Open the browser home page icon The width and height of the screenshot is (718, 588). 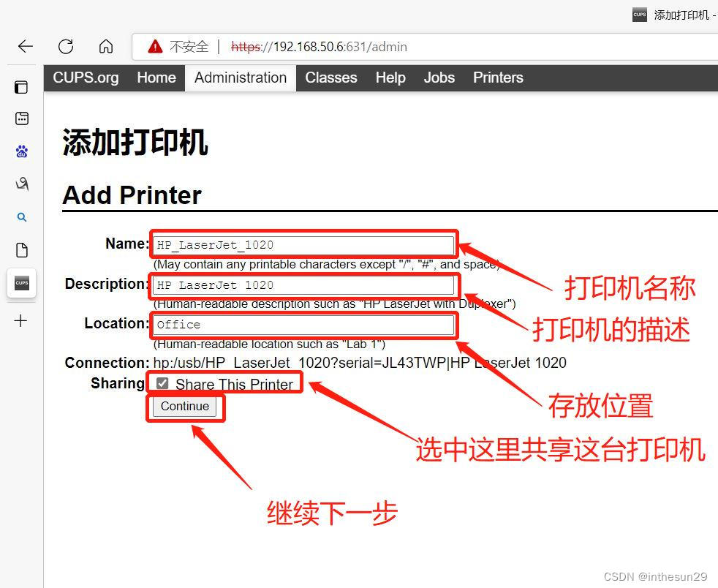106,46
